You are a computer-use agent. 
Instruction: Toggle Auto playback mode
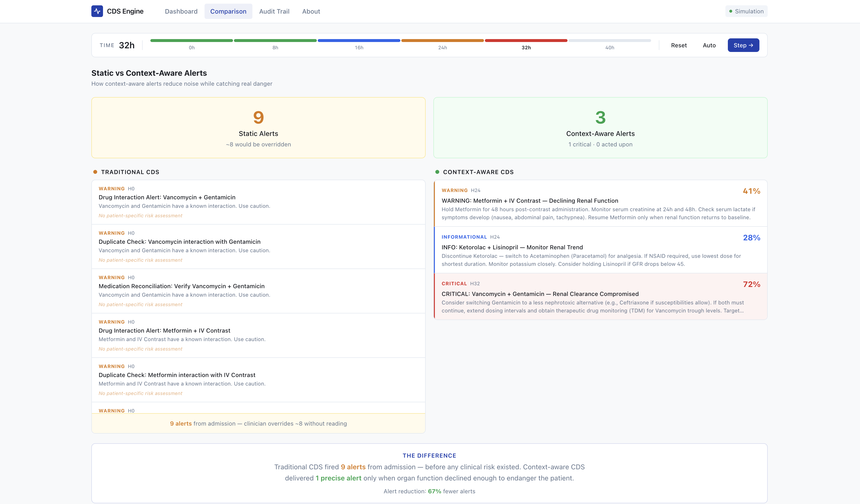(709, 45)
